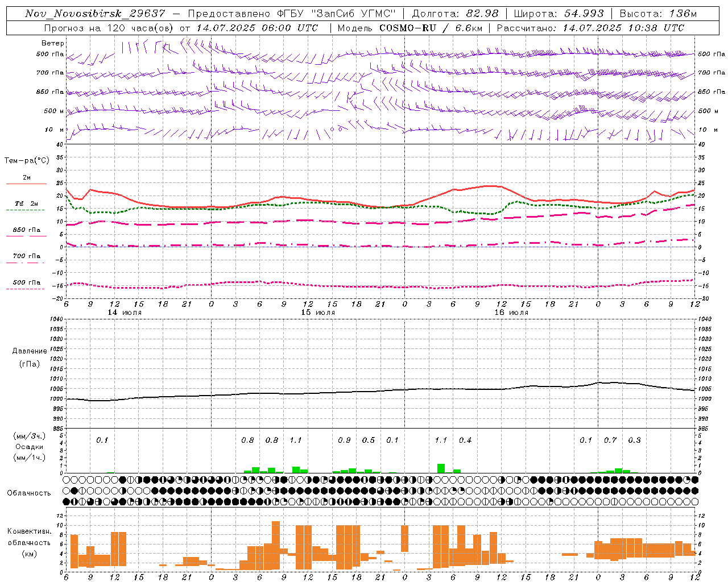
Task: Select the forecast start time 14.07.2025 06:00 UTC
Action: [257, 28]
